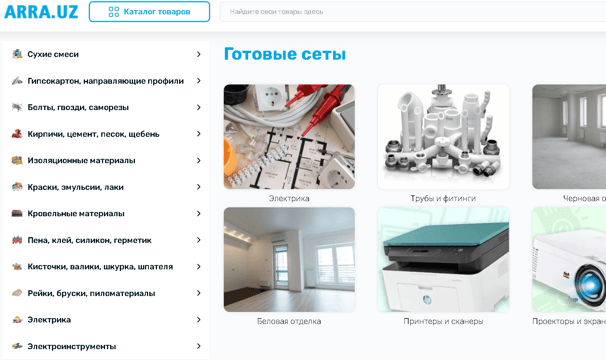
Task: Click the Кисточки, валики icon
Action: (17, 266)
